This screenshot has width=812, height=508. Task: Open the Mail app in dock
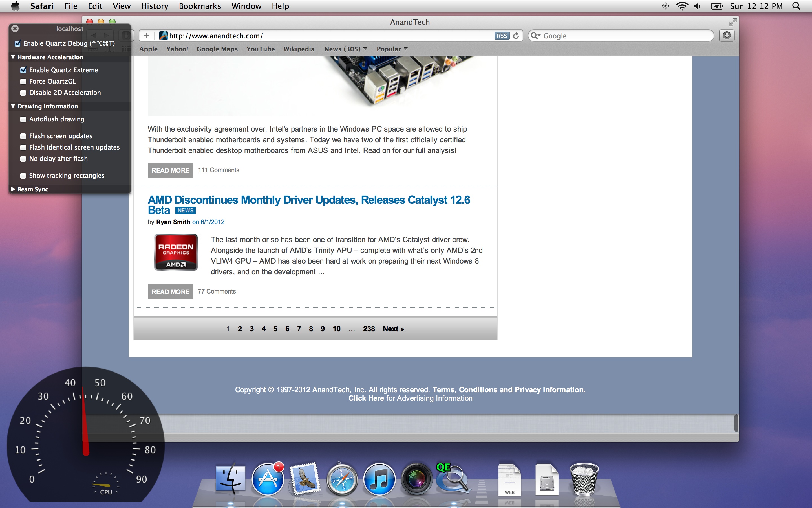[x=305, y=479]
